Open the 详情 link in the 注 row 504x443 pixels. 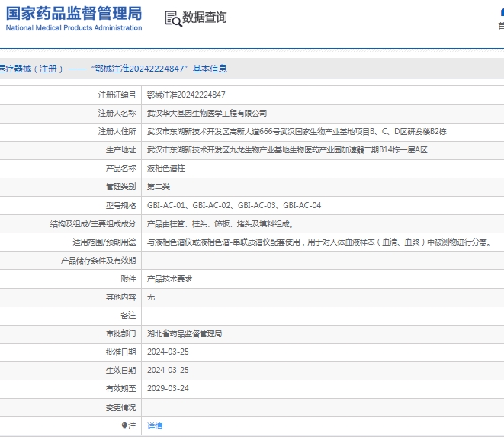tap(155, 426)
